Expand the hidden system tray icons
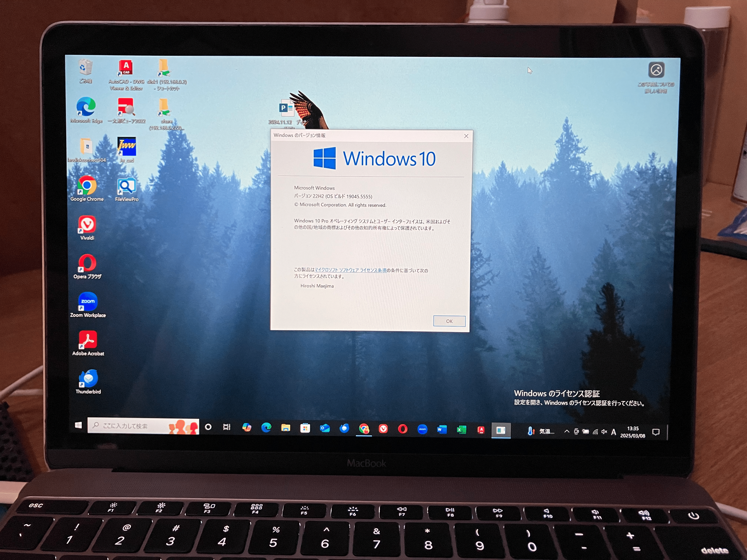The image size is (747, 560). point(567,431)
